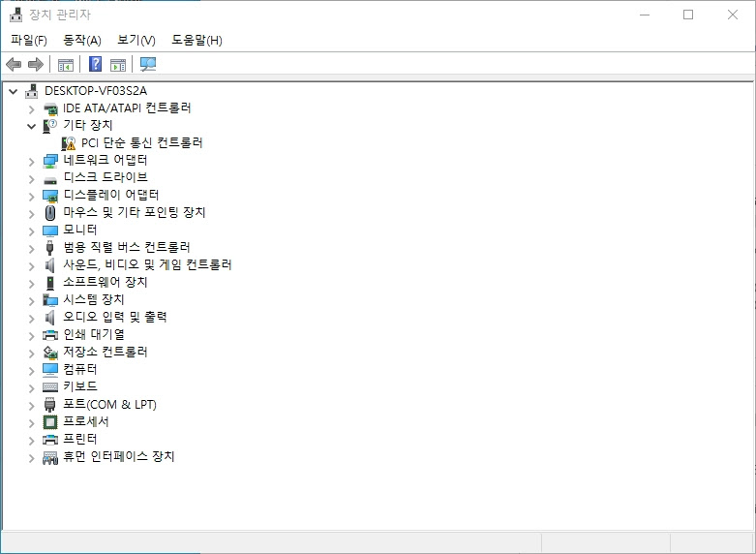Maximize the 장치 관리자 window

[x=688, y=15]
